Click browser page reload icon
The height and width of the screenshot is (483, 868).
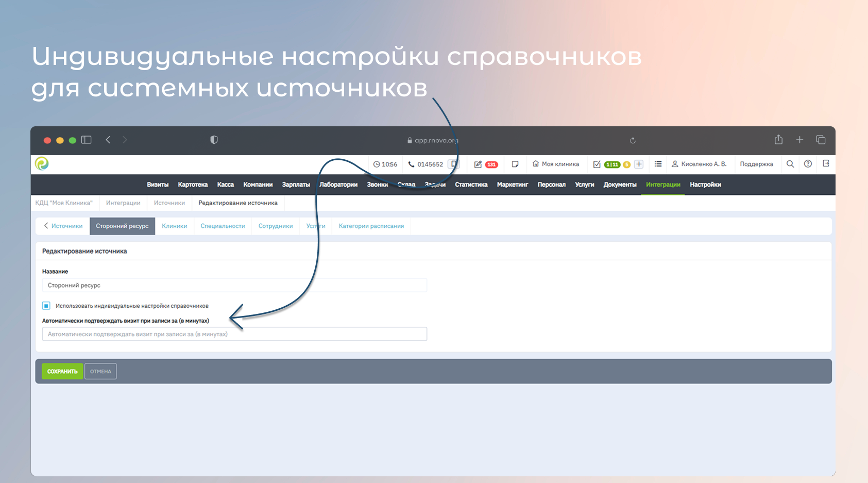point(633,140)
